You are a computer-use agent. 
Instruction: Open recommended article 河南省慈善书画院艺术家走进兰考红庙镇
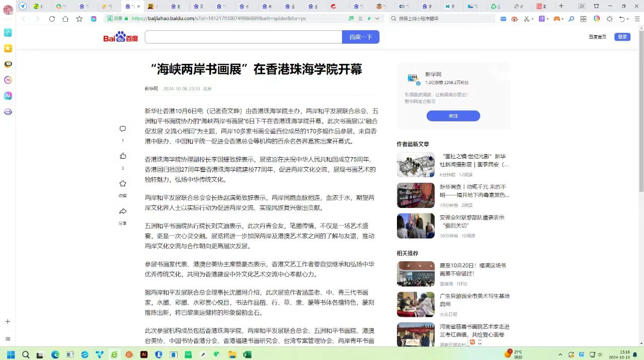[475, 330]
